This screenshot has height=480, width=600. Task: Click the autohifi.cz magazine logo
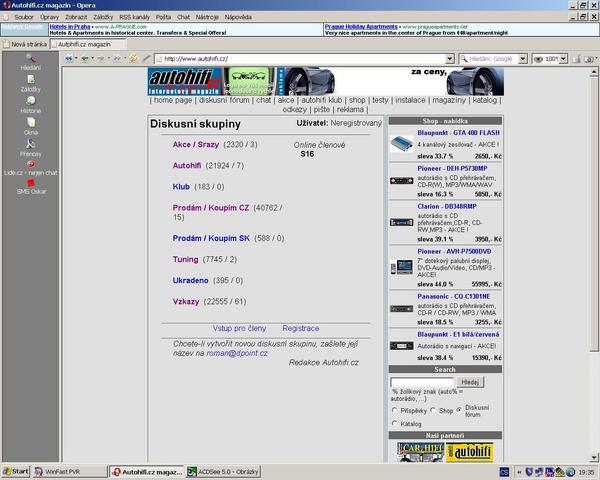coord(185,81)
